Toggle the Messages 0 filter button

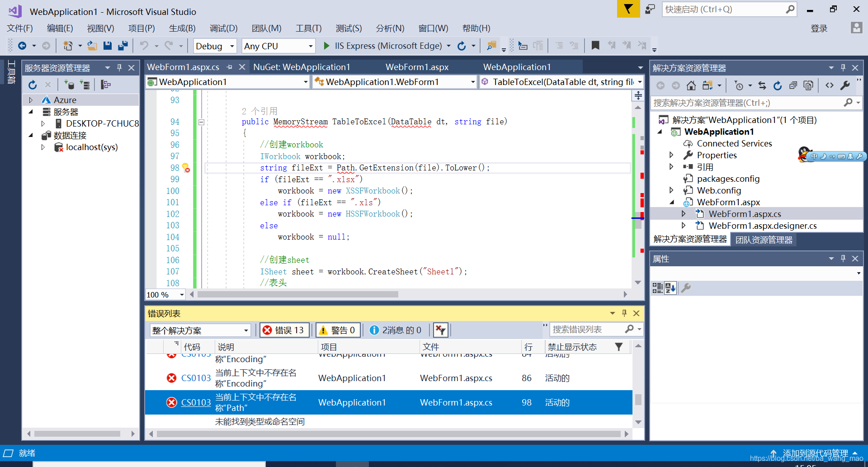coord(396,330)
